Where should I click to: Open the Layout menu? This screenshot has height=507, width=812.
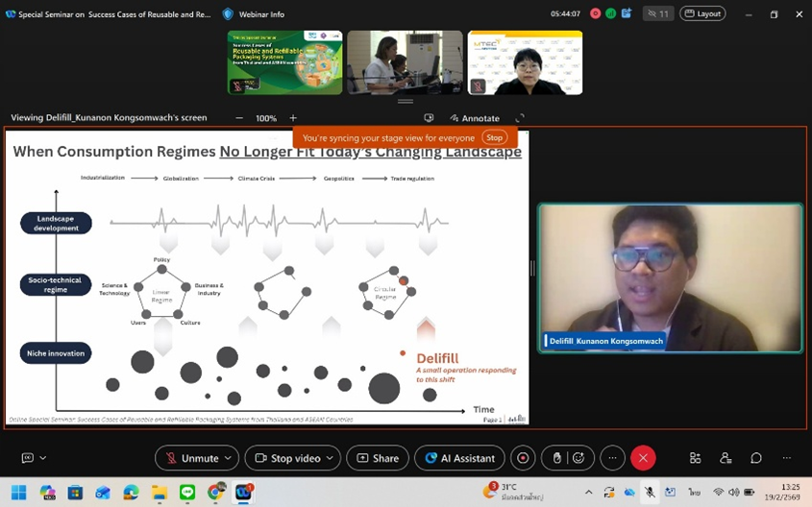(x=702, y=13)
